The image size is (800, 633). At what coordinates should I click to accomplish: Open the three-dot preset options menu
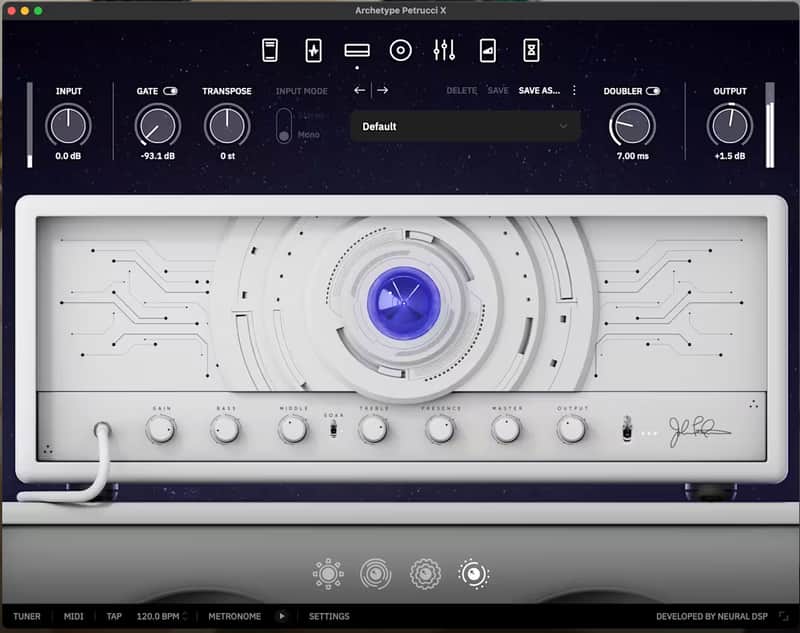(574, 90)
